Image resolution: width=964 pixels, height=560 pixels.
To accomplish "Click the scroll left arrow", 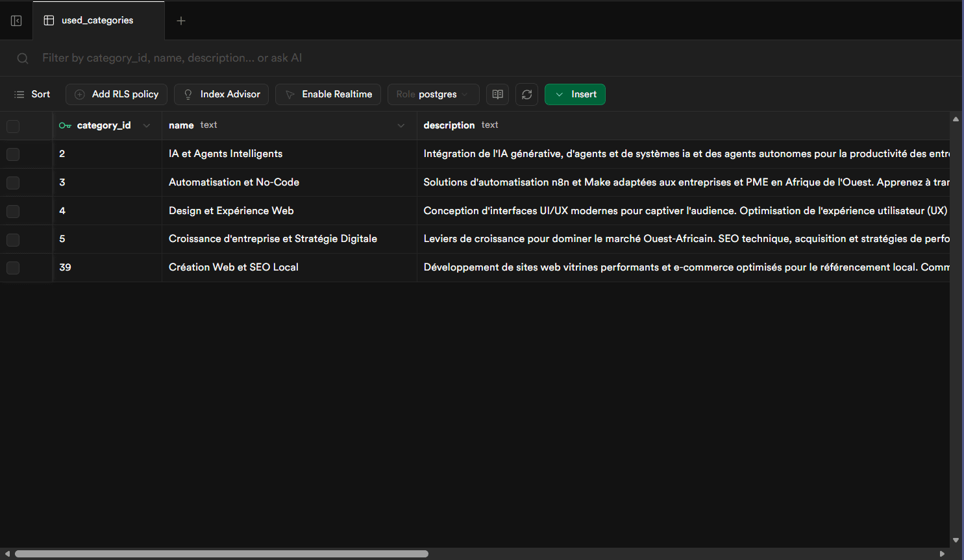I will tap(7, 554).
